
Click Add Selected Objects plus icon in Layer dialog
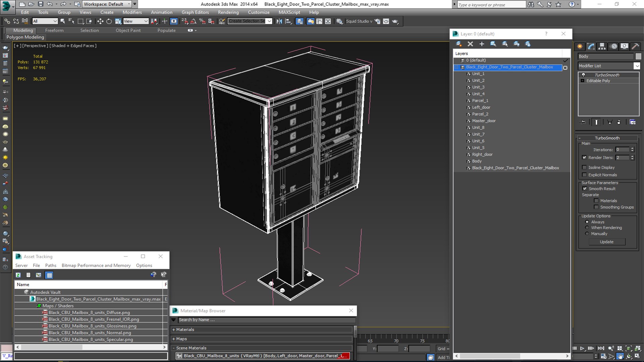482,44
